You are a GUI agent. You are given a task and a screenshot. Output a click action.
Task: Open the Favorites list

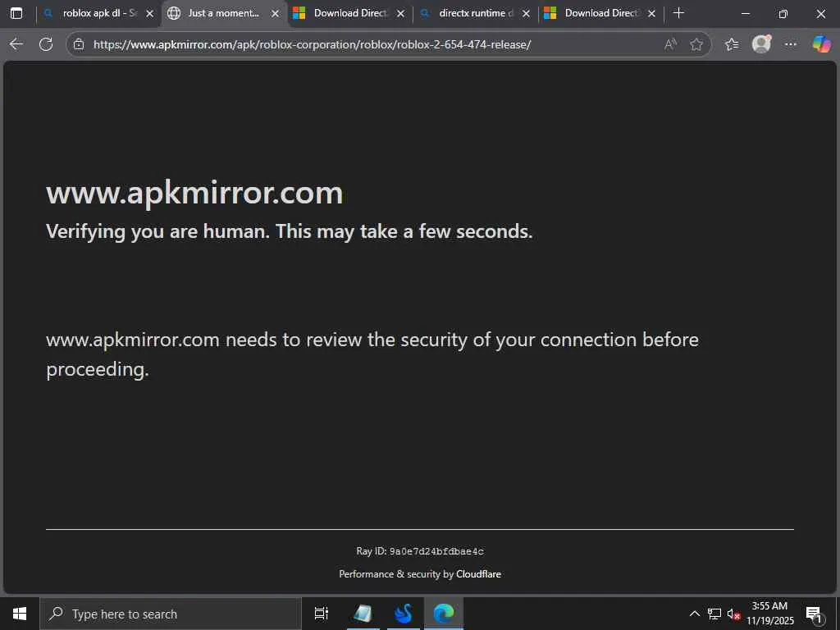click(732, 44)
